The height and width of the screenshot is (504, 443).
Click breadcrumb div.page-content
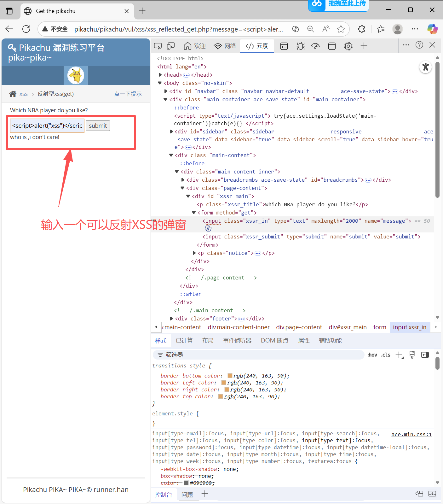pyautogui.click(x=299, y=327)
